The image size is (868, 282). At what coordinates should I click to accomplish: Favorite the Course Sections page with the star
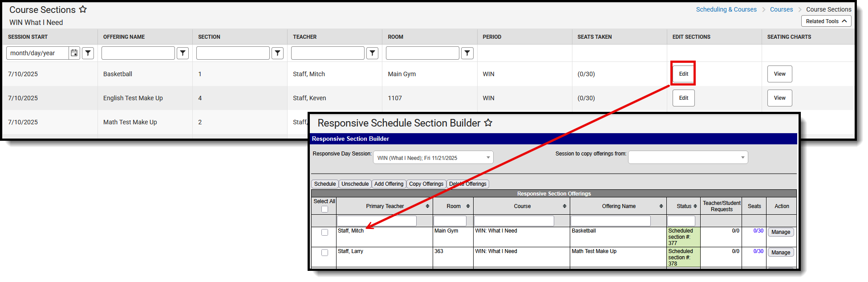click(83, 9)
